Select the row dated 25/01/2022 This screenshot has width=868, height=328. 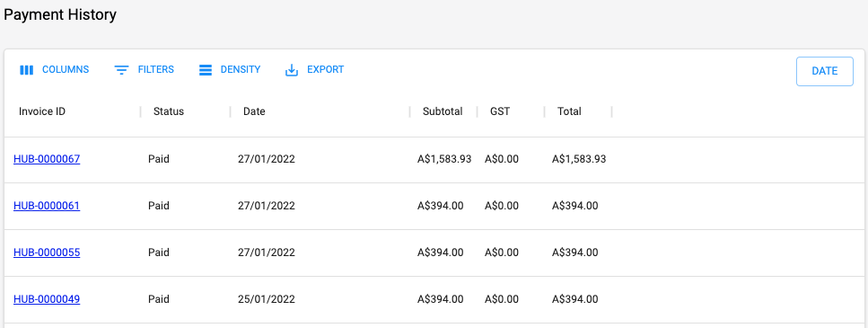(x=434, y=299)
